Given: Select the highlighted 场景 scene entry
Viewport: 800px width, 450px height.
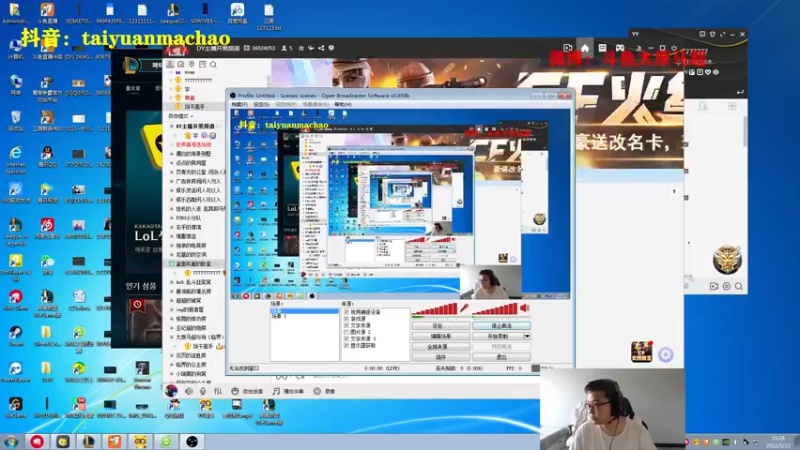Looking at the screenshot, I should point(305,311).
